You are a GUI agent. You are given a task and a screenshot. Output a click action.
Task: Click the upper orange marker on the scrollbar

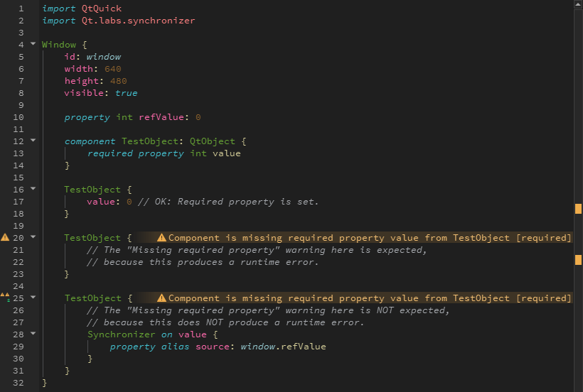click(578, 208)
